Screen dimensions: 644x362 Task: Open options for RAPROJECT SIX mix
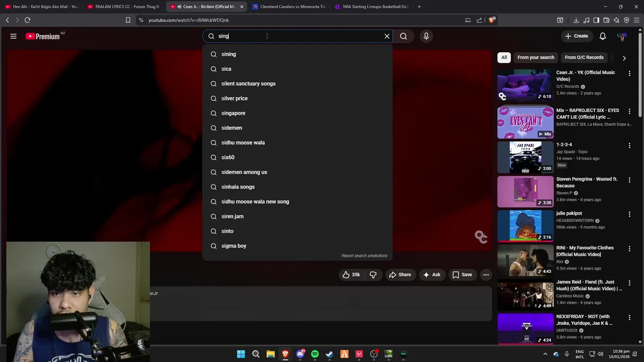click(x=629, y=111)
